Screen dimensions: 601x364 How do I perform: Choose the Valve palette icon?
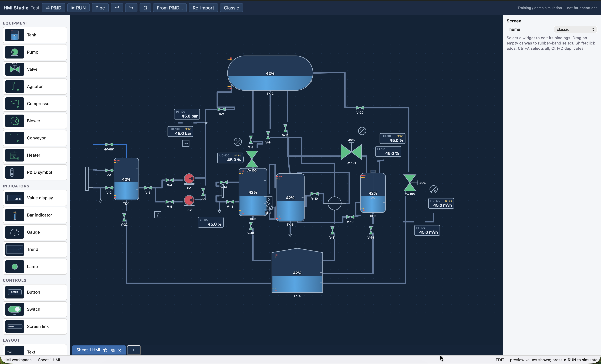point(15,69)
